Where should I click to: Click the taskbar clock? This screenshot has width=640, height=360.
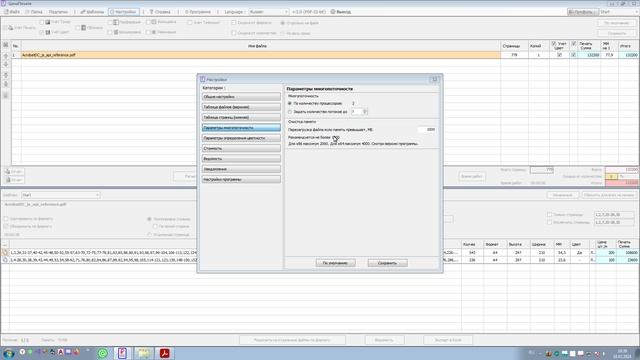coord(622,353)
